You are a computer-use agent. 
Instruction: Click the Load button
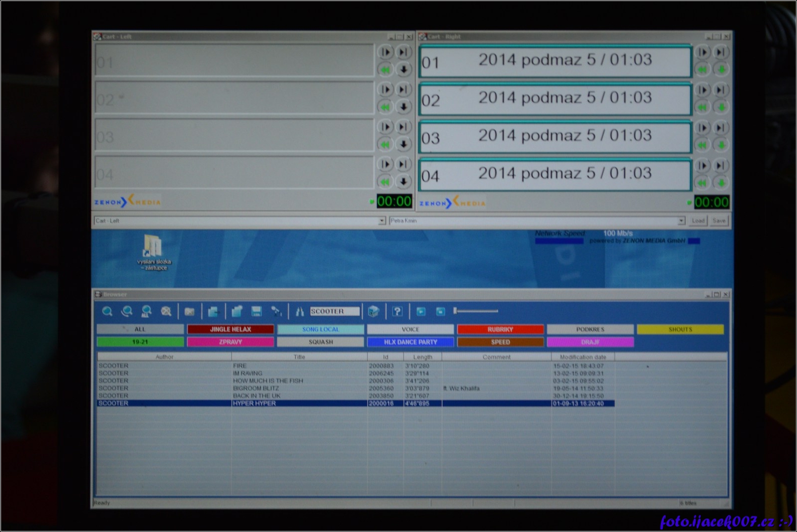(x=698, y=221)
